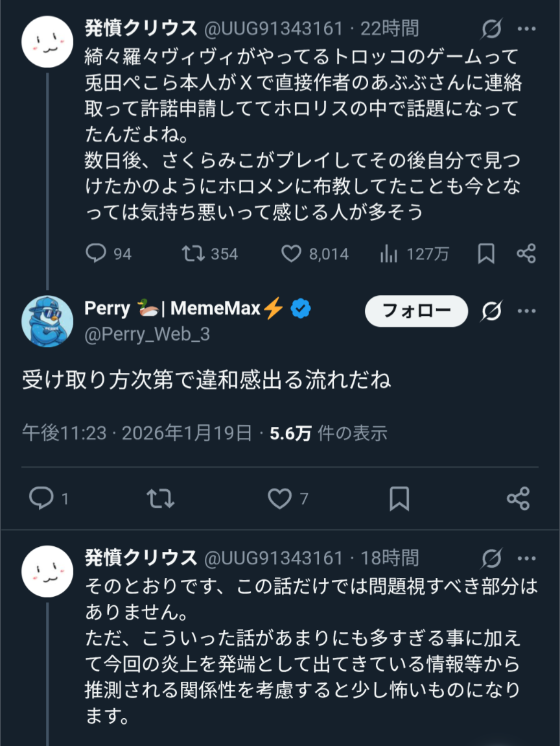The width and height of the screenshot is (560, 746).
Task: Bookmark Perry's main post
Action: [399, 498]
